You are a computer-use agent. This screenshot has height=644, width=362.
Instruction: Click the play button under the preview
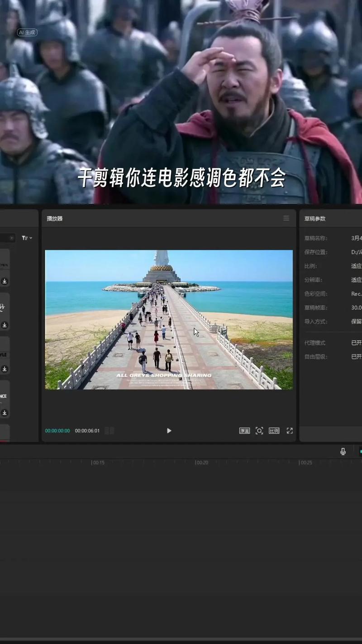pyautogui.click(x=169, y=431)
